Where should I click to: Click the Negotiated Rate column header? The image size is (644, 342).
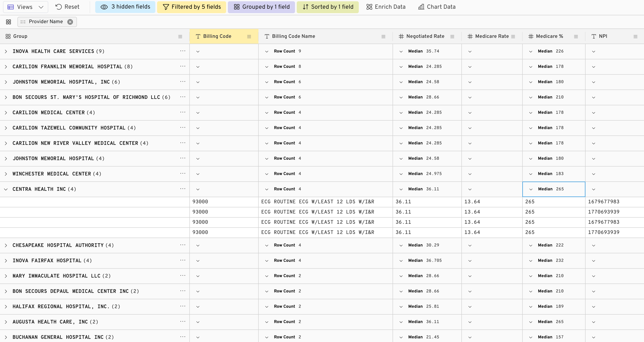pyautogui.click(x=427, y=36)
